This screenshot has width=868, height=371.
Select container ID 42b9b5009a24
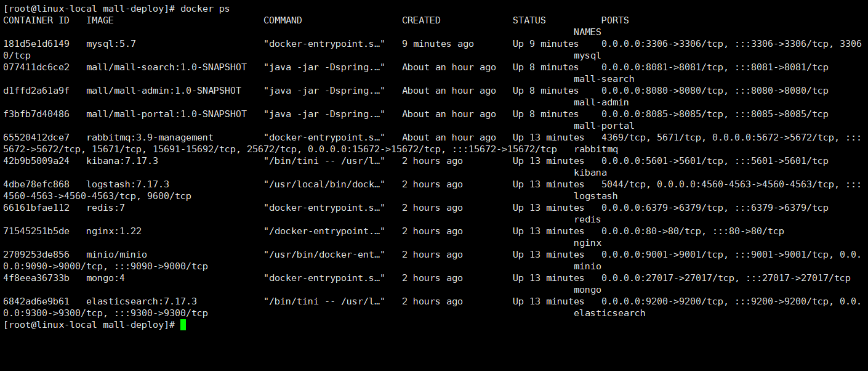coord(36,161)
